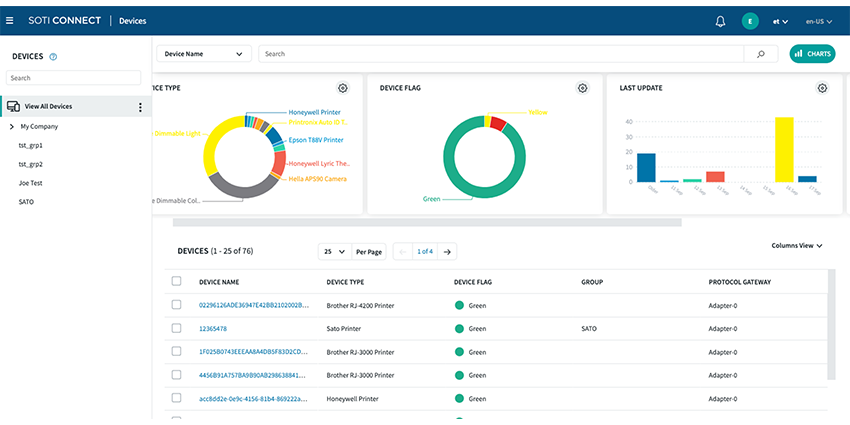Open the notifications bell
Screen dimensions: 850x425
point(720,22)
